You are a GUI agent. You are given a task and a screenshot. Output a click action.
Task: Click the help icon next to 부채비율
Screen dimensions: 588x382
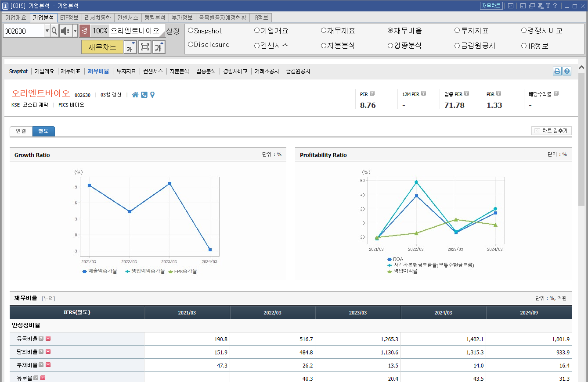pos(41,365)
